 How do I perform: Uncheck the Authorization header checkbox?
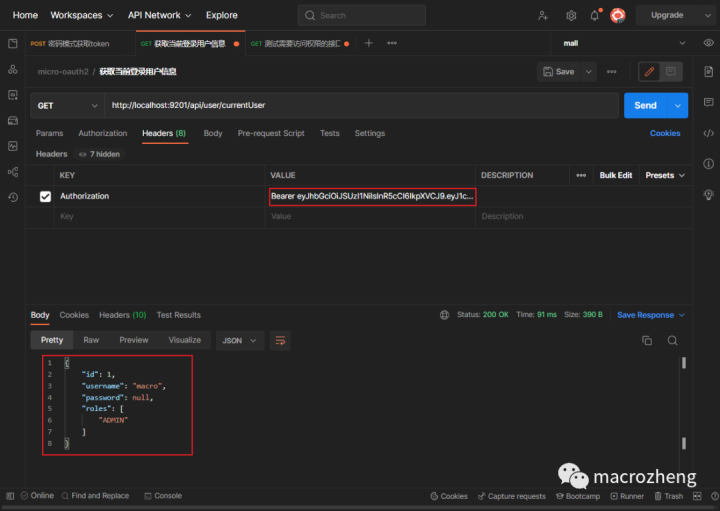(x=45, y=197)
